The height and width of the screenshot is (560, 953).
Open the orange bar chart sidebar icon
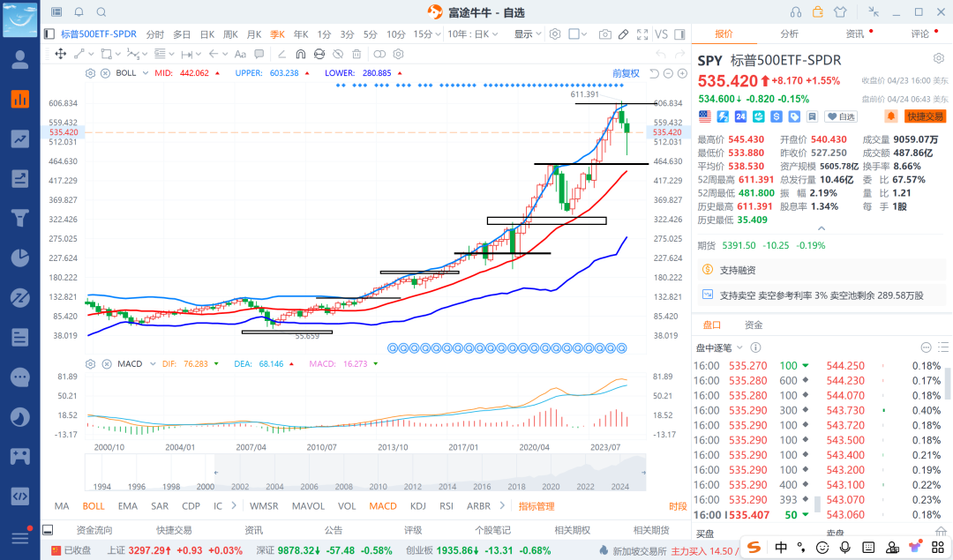pos(20,99)
